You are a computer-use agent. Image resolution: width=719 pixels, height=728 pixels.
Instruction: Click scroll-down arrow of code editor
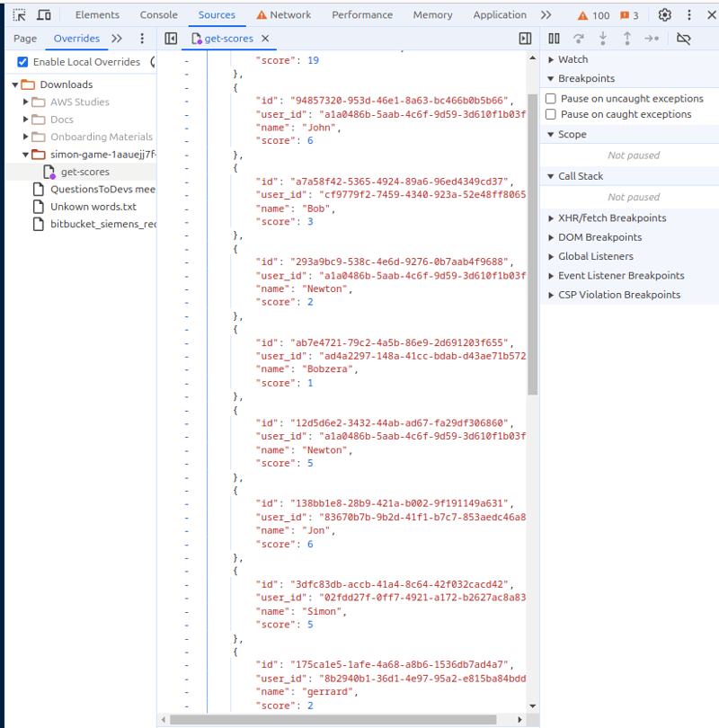pos(532,706)
